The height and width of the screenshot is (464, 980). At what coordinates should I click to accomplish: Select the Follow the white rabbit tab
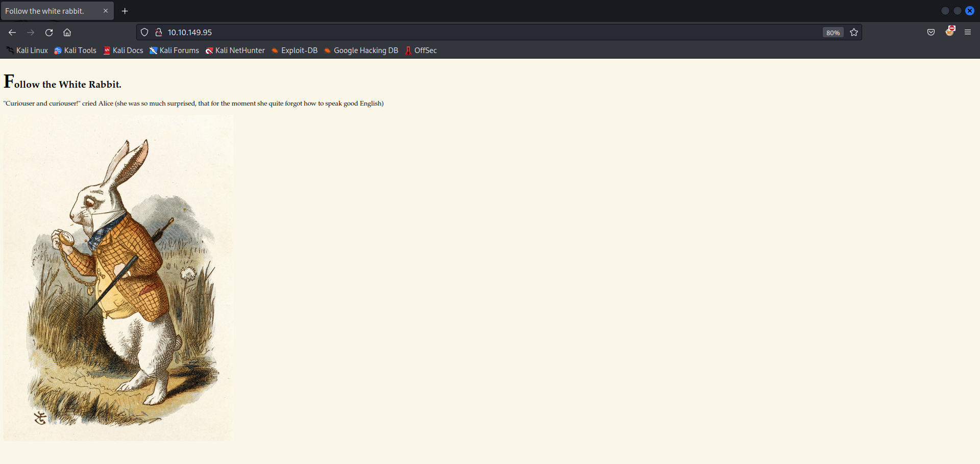point(57,11)
